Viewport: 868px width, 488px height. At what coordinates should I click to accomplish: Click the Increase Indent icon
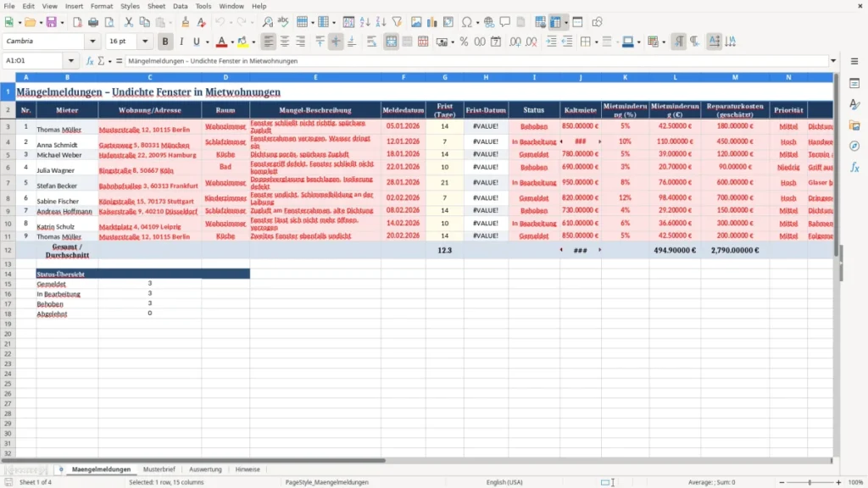point(551,42)
